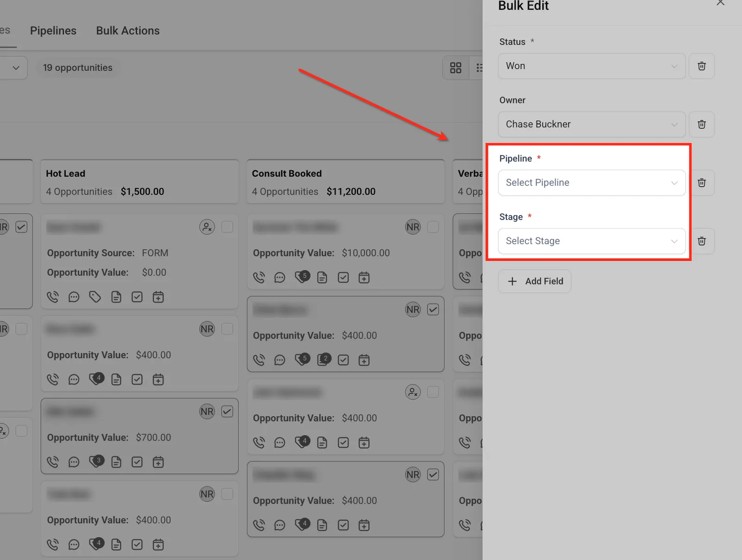Viewport: 742px width, 560px height.
Task: Delete the Status field with its trash icon
Action: point(702,66)
